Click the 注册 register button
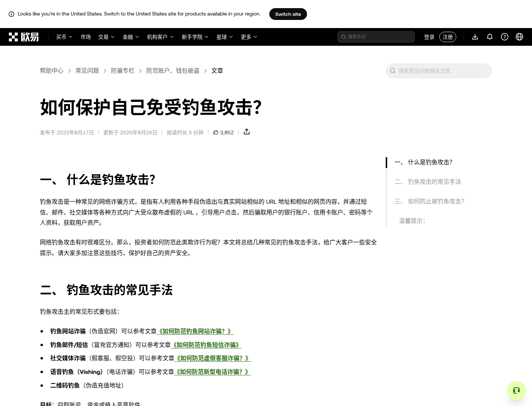 (448, 37)
